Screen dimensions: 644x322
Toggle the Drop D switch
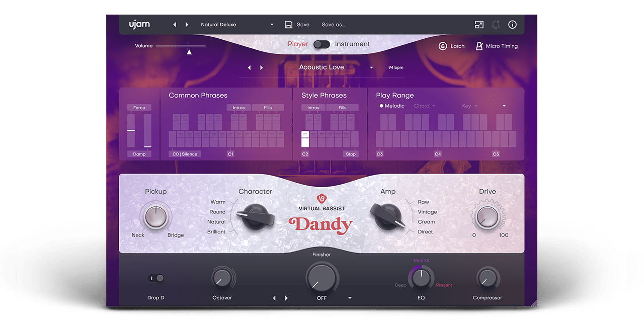click(x=156, y=278)
